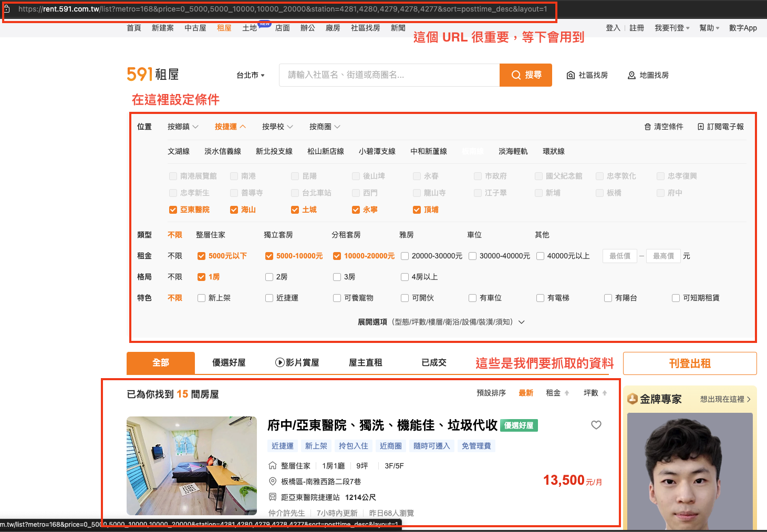Go to 想出現在這裡 link
767x532 pixels.
pos(725,399)
